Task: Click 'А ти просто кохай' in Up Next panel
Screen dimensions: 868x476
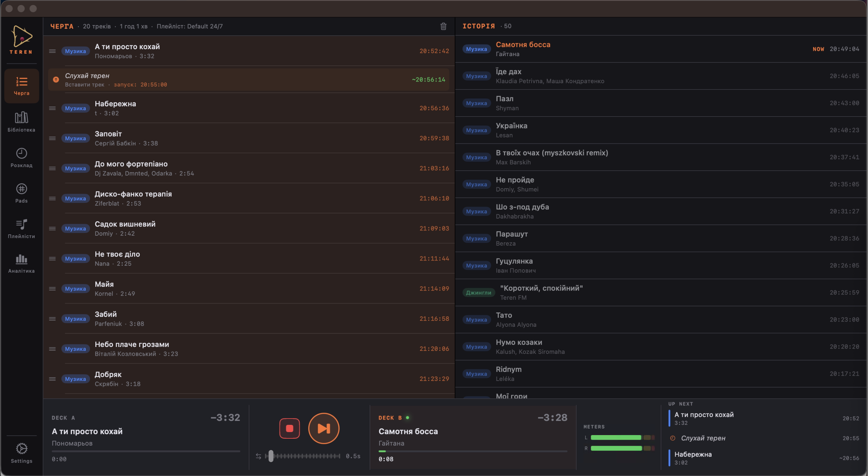Action: click(x=764, y=418)
